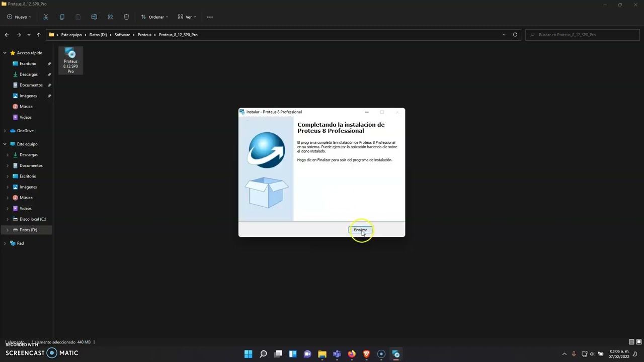Open Escritorio under Acceso rápido
The image size is (644, 362).
(28, 64)
